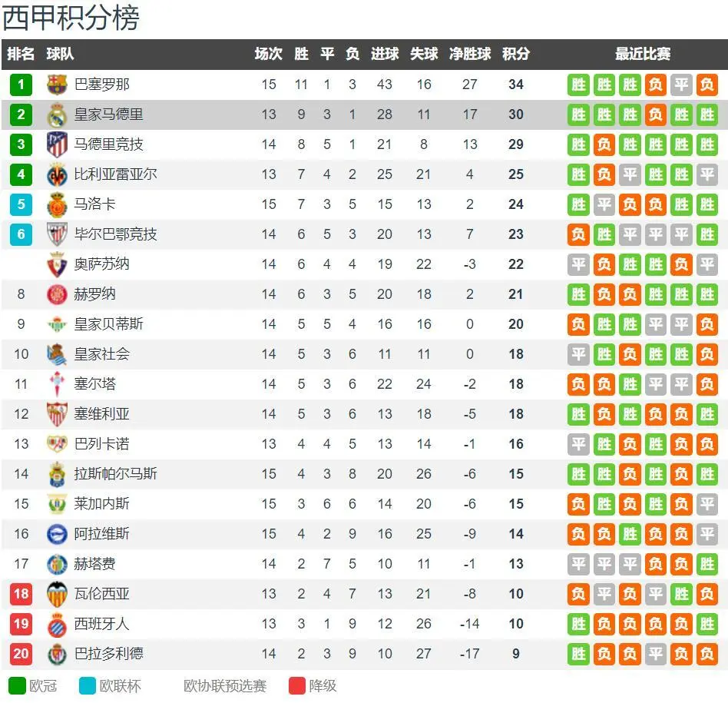Click Valladolid's rank 20 red badge
The height and width of the screenshot is (703, 728).
click(21, 654)
